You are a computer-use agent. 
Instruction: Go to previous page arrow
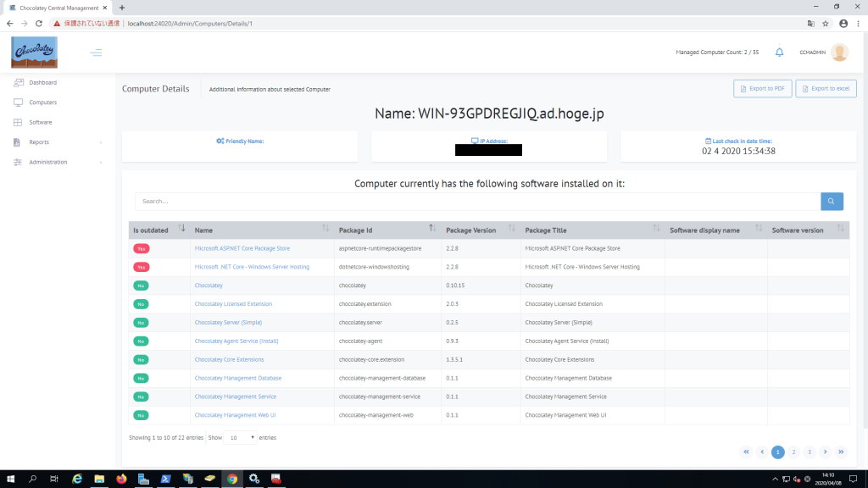(x=762, y=452)
